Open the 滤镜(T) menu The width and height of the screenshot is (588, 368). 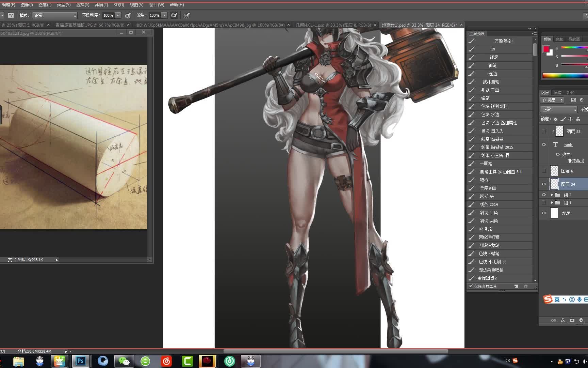[x=101, y=5]
